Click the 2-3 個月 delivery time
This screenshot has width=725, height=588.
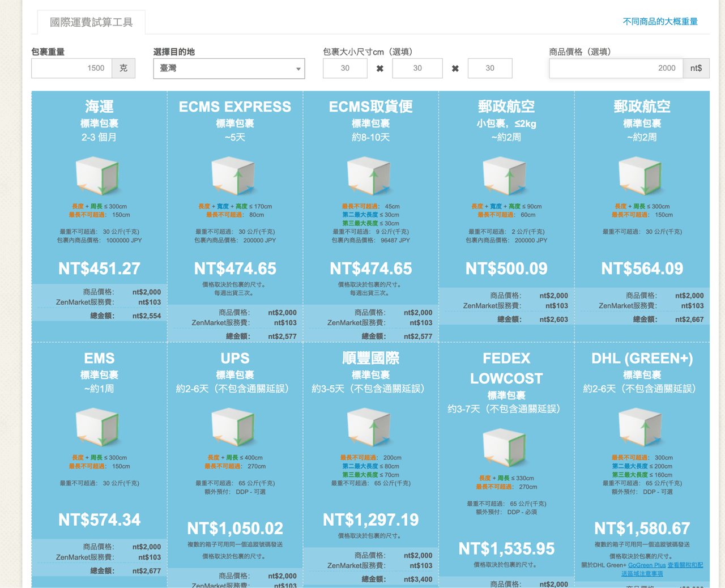(99, 137)
